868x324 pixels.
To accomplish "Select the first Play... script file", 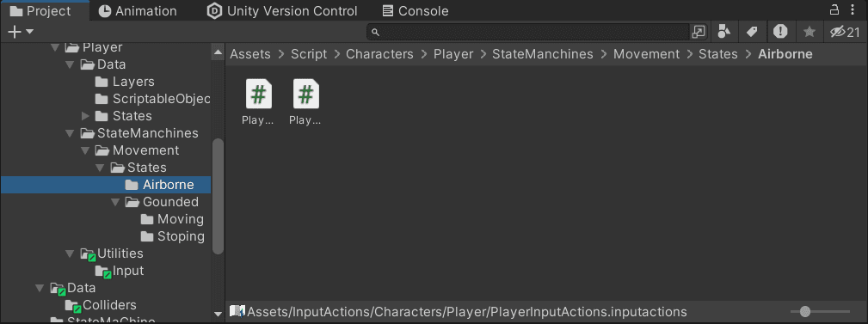I will [259, 103].
